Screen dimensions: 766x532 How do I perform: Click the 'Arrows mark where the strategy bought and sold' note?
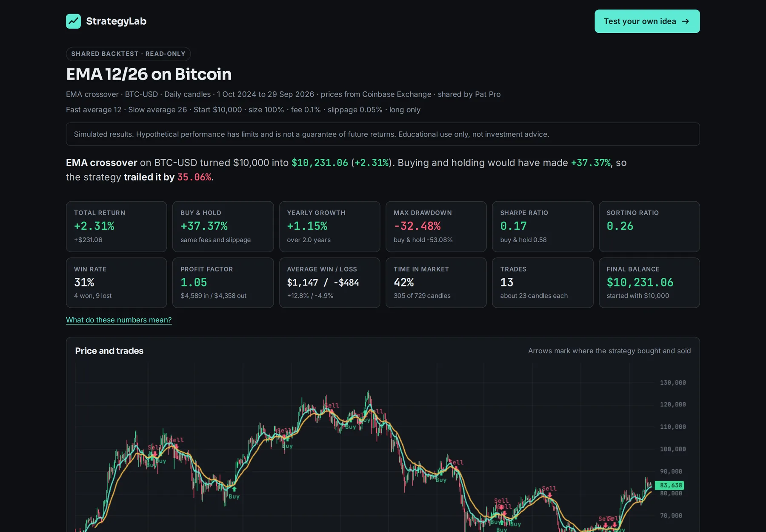tap(609, 351)
